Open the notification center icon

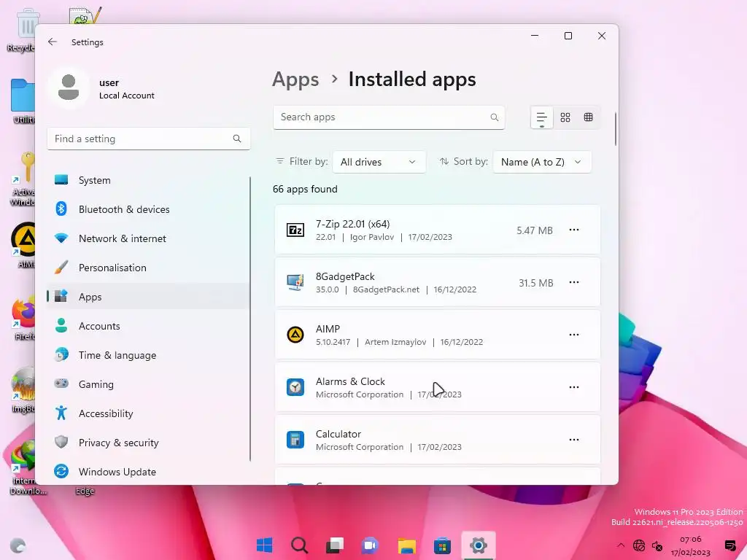click(x=730, y=545)
